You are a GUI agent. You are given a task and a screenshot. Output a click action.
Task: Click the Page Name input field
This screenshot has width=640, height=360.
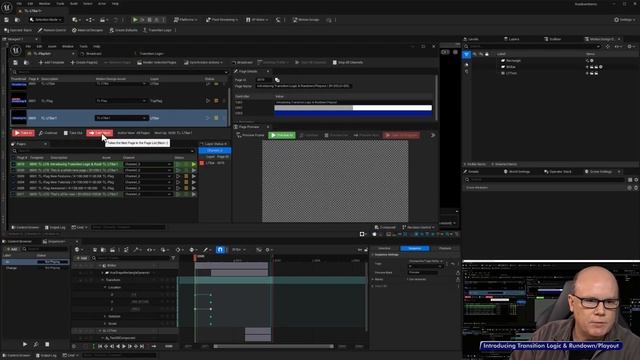(x=303, y=86)
